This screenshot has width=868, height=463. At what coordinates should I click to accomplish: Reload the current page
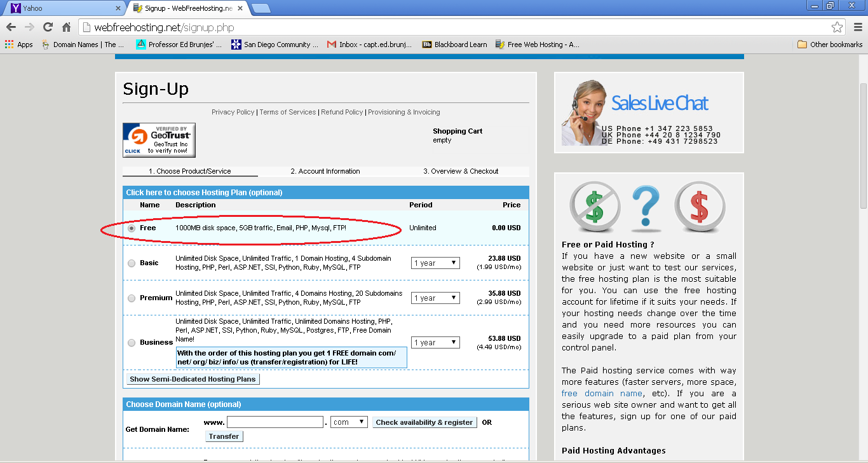[48, 27]
